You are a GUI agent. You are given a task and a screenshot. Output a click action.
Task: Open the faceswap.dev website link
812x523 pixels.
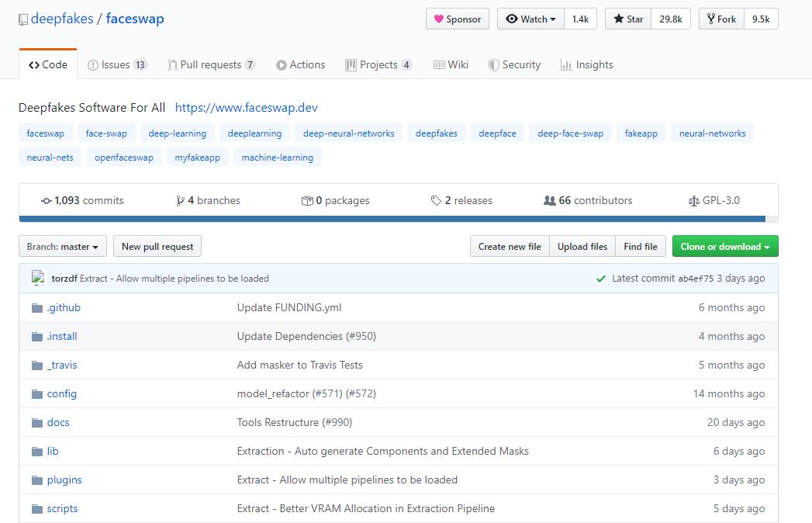click(246, 108)
